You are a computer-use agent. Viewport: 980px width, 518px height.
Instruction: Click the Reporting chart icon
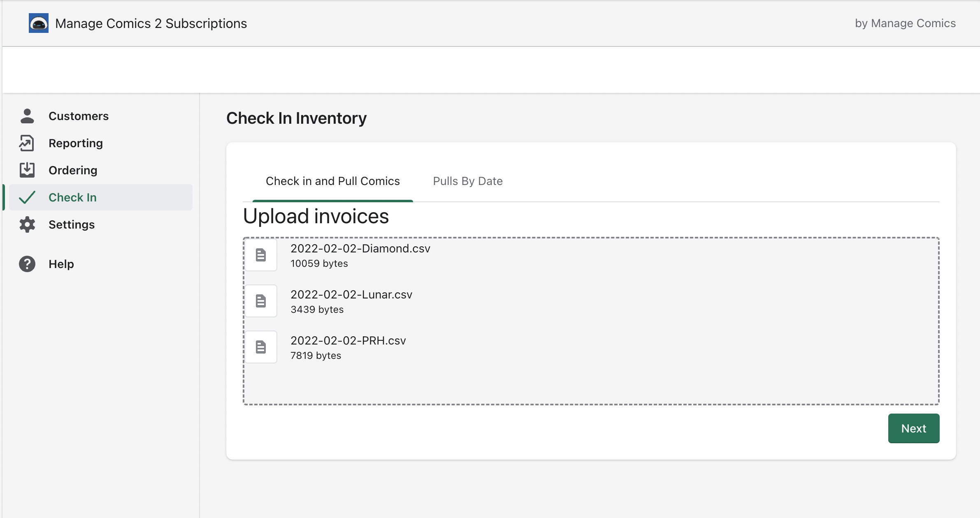tap(27, 143)
